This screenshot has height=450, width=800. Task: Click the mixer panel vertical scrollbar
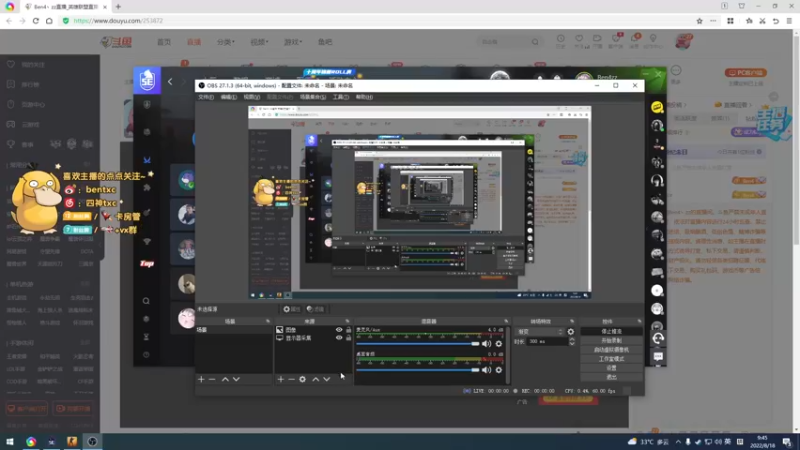[x=508, y=355]
